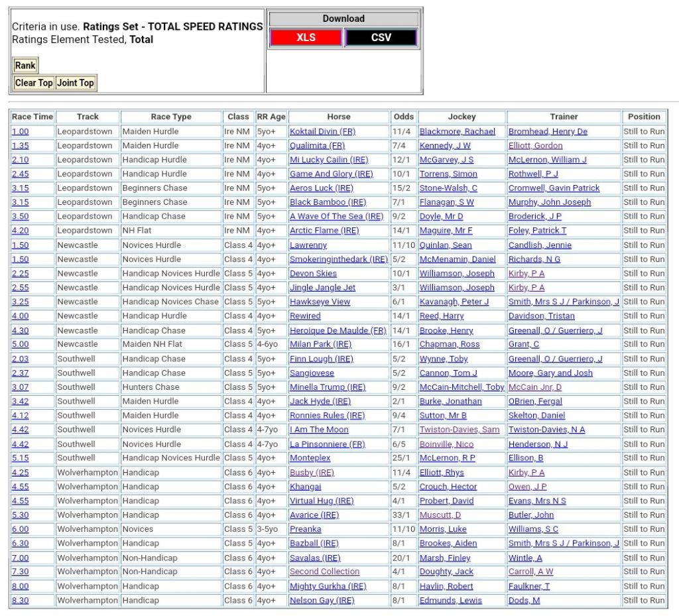Open jockey Twiston-Davies, Sam link

460,430
